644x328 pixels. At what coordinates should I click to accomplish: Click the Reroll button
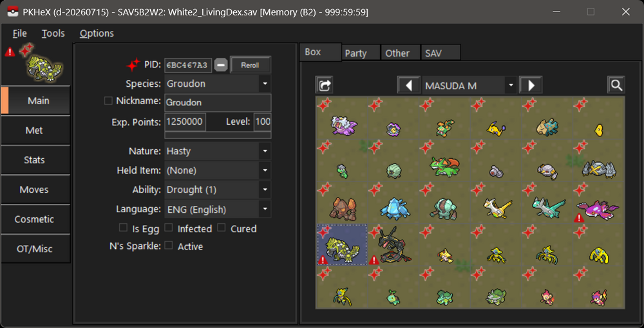[x=250, y=65]
